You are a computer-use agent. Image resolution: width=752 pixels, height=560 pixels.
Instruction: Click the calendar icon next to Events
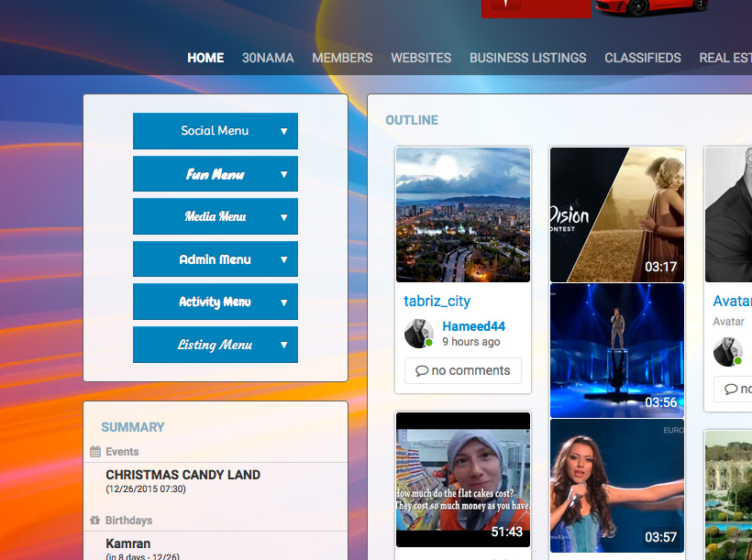(95, 452)
